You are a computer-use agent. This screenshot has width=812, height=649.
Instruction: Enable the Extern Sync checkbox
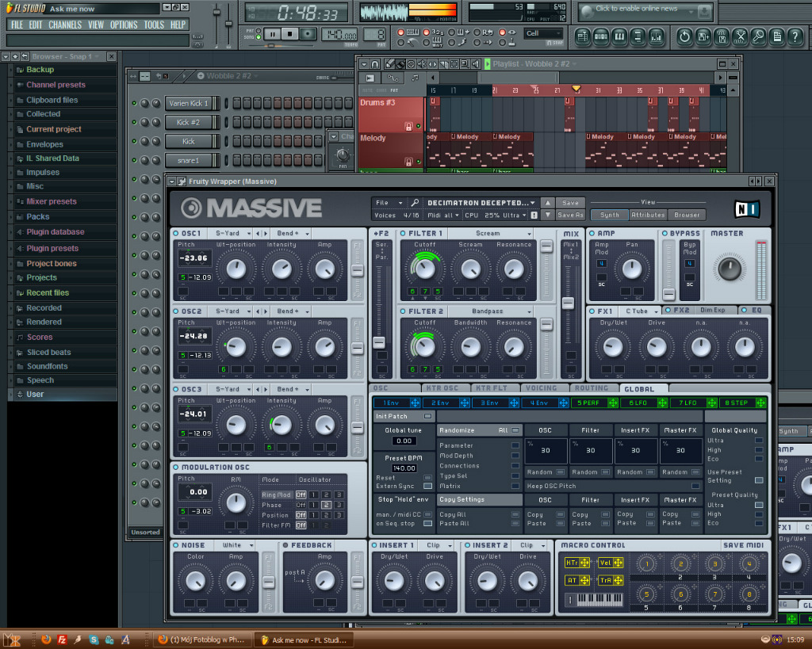coord(427,486)
